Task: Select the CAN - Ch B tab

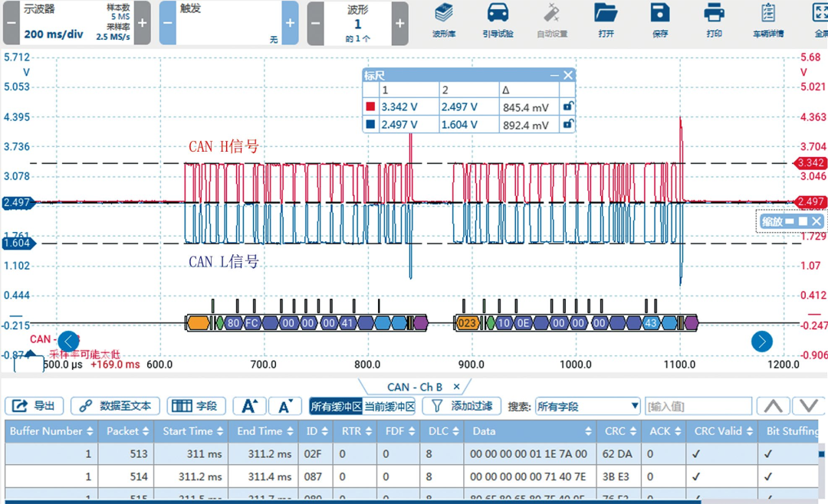Action: pyautogui.click(x=415, y=387)
